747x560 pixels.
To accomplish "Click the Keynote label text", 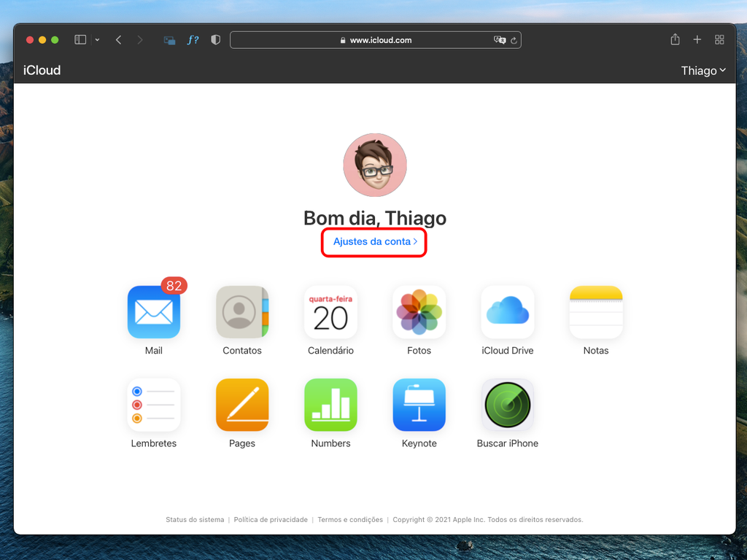I will click(419, 443).
